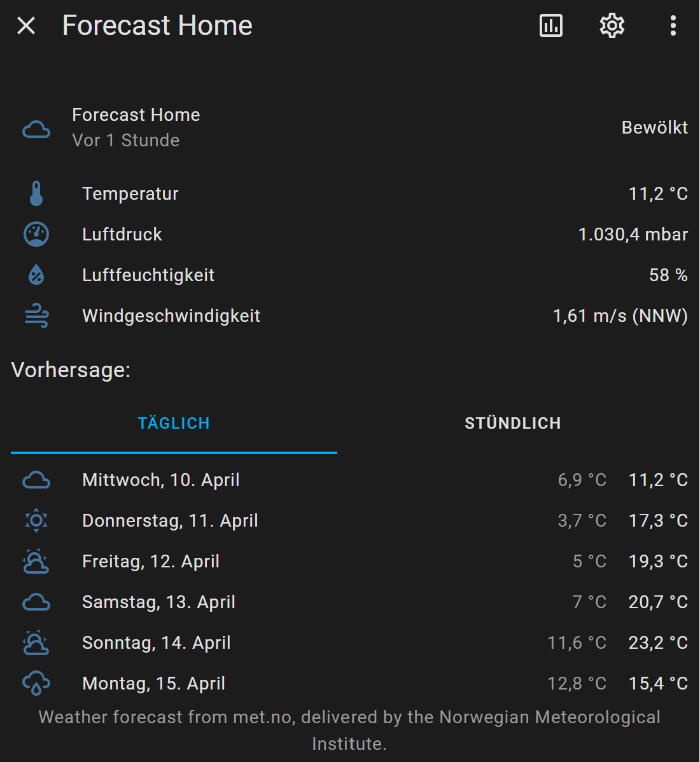This screenshot has height=762, width=700.
Task: Open entity settings via gear icon
Action: [612, 25]
